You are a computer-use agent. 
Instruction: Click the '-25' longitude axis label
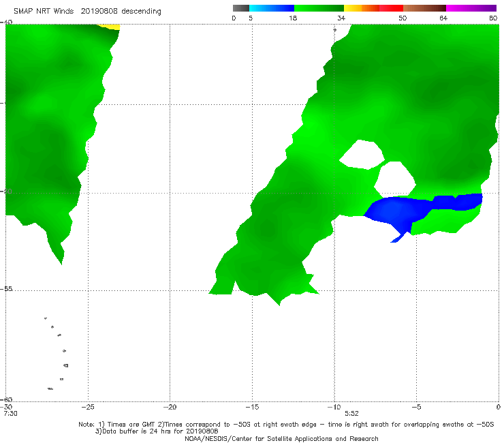coord(88,407)
